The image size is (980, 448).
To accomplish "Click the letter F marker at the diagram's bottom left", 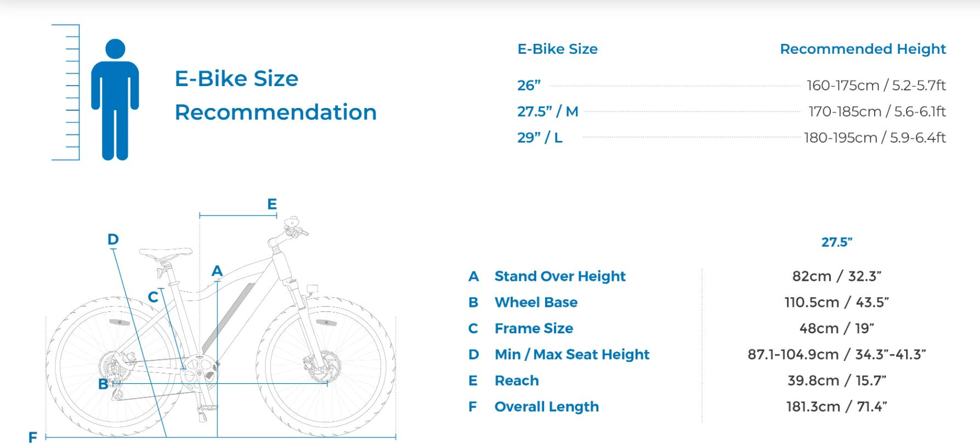I will 33,437.
